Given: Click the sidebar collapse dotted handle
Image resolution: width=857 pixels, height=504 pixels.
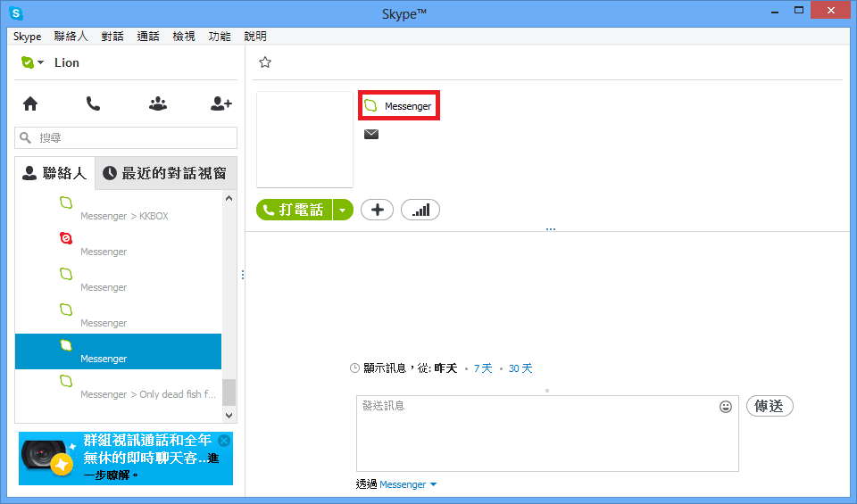Looking at the screenshot, I should (242, 275).
